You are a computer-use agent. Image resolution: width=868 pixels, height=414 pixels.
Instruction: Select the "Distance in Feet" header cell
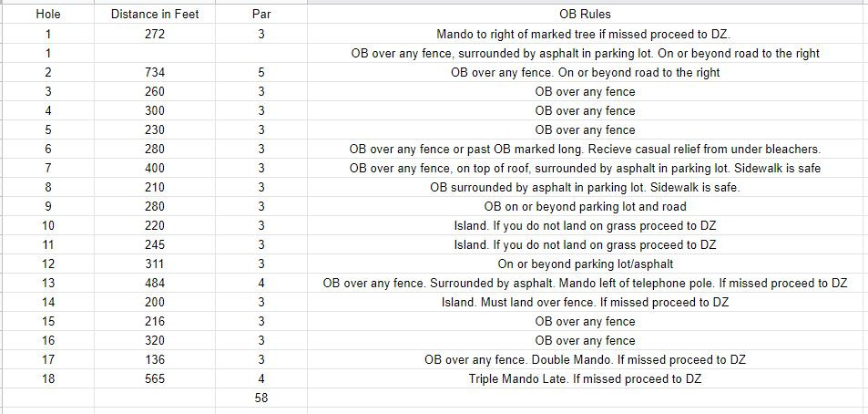[x=155, y=15]
